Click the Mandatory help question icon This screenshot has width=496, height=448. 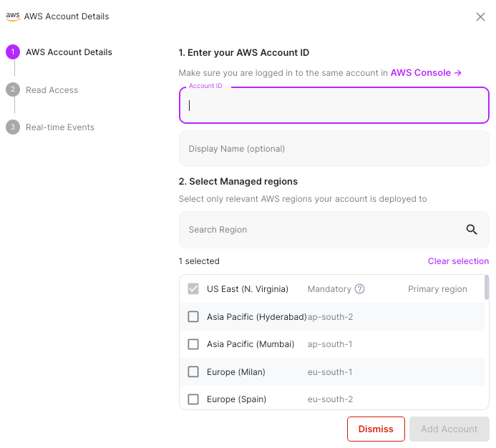tap(360, 289)
